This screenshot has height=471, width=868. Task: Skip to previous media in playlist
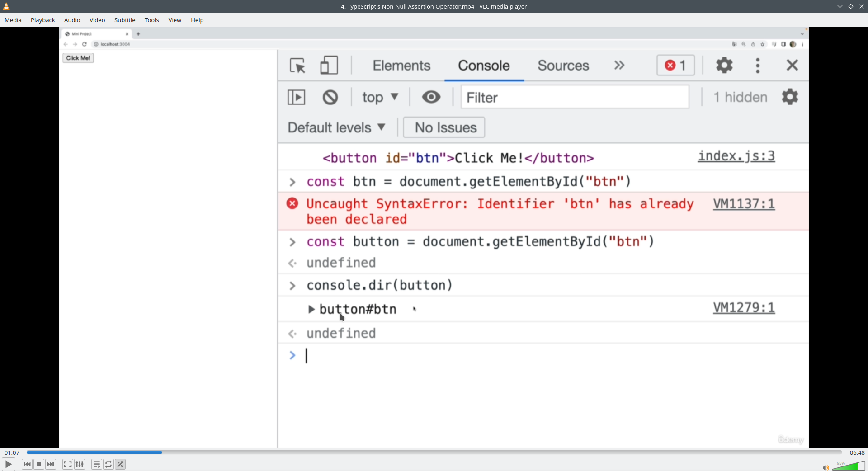click(x=27, y=464)
